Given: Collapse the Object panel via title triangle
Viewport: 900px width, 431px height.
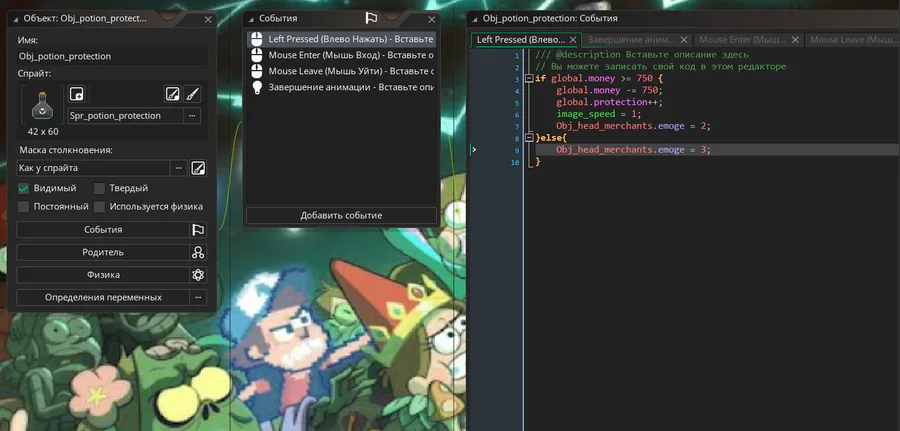Looking at the screenshot, I should click(17, 19).
